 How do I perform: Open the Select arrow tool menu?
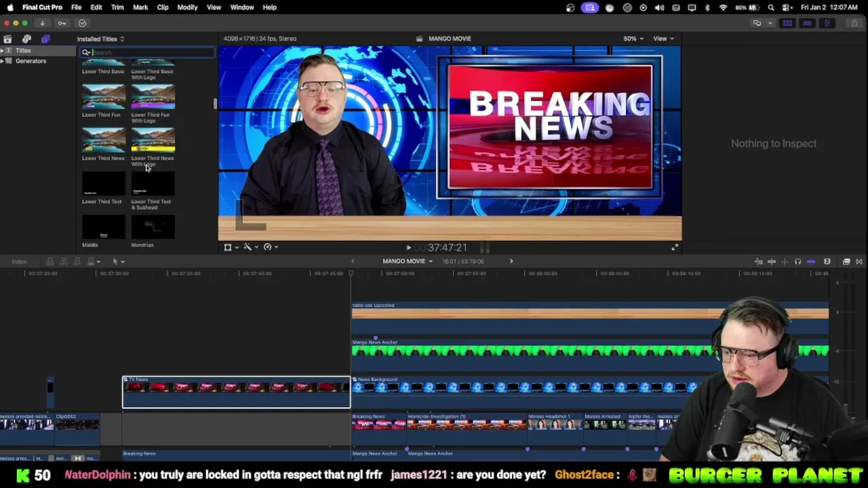click(x=118, y=262)
